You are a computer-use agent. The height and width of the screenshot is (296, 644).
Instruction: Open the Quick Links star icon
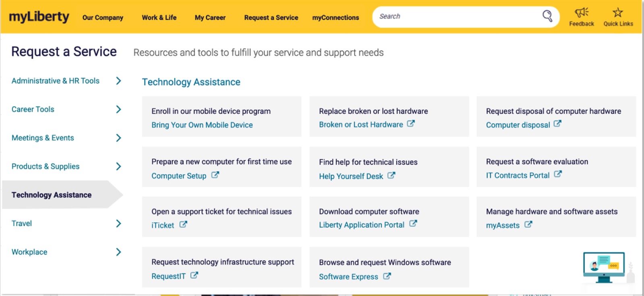618,12
